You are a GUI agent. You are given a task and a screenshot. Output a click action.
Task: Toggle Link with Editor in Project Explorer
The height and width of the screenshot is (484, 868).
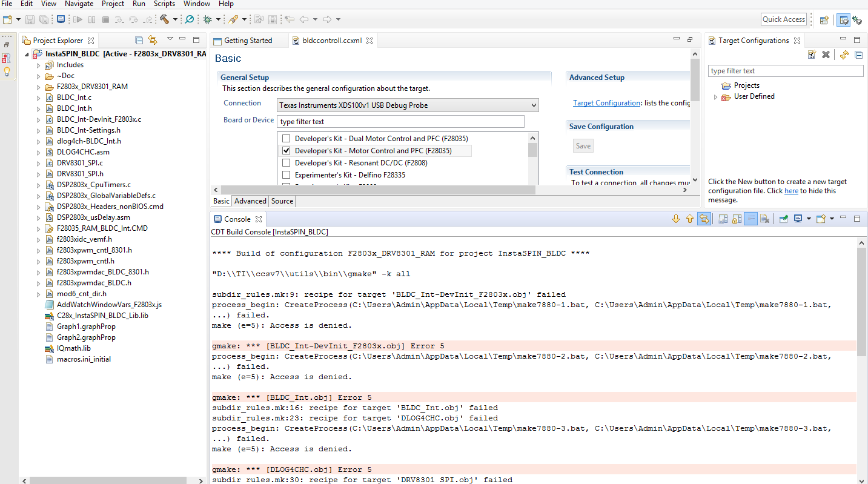click(x=153, y=40)
